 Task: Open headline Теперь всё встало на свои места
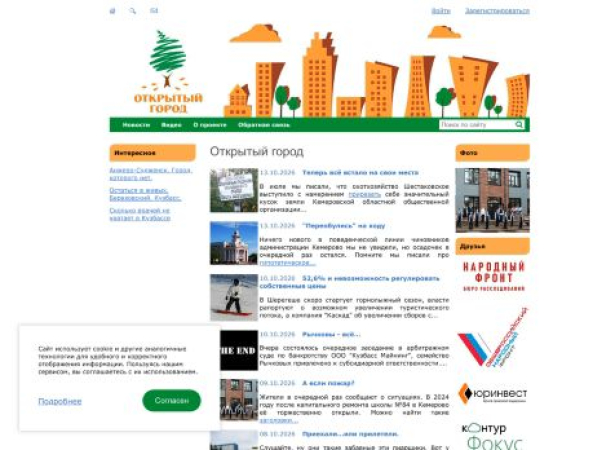pos(360,173)
